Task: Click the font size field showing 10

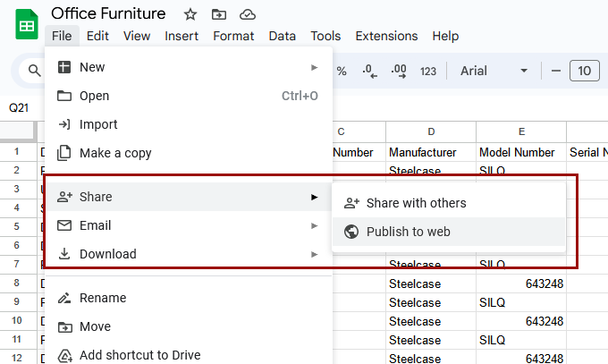Action: (x=585, y=72)
